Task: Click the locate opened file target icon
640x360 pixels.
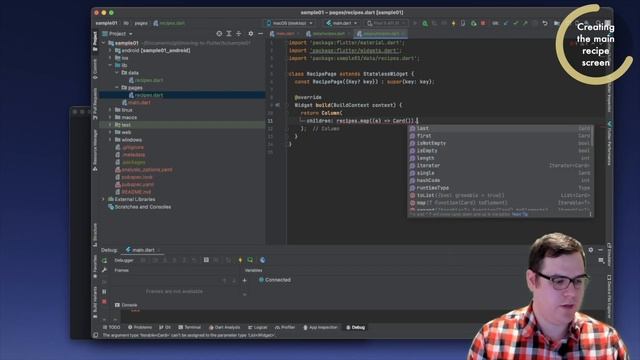Action: (x=219, y=33)
